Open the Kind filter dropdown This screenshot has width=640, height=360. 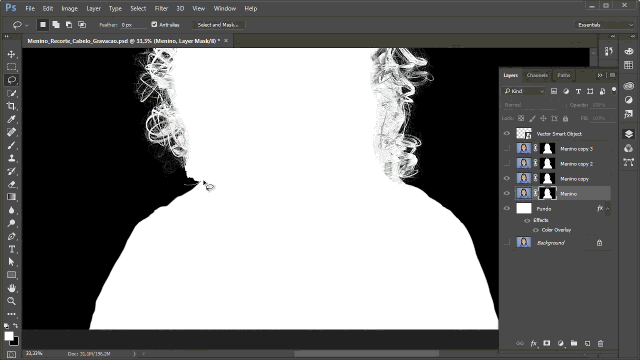tap(524, 91)
